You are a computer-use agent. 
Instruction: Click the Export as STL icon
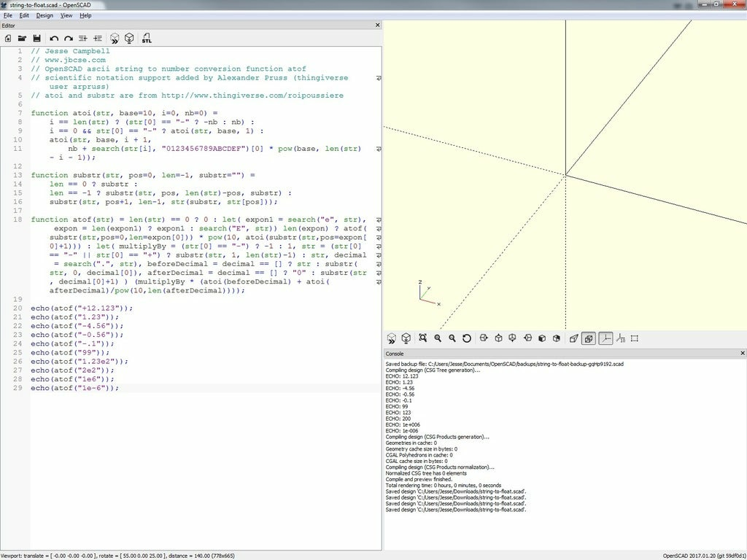pos(147,38)
